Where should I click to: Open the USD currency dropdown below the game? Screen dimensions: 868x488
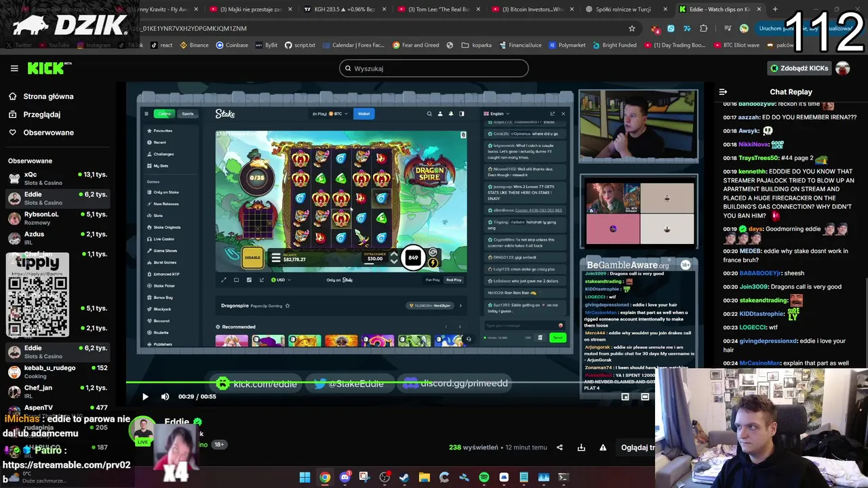281,280
